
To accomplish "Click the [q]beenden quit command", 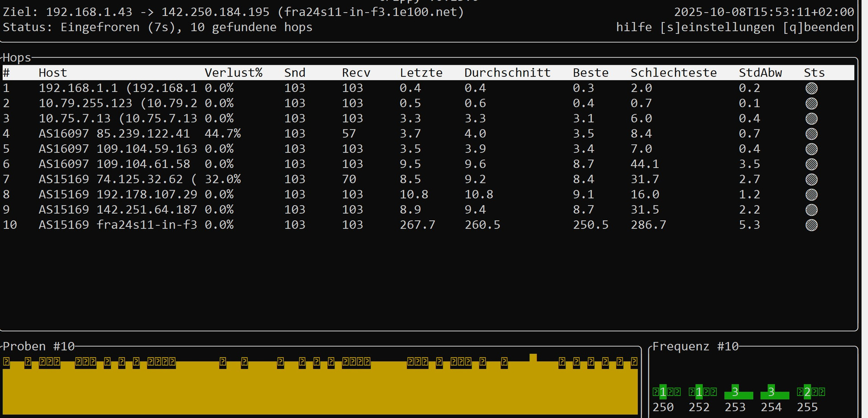I will coord(818,27).
